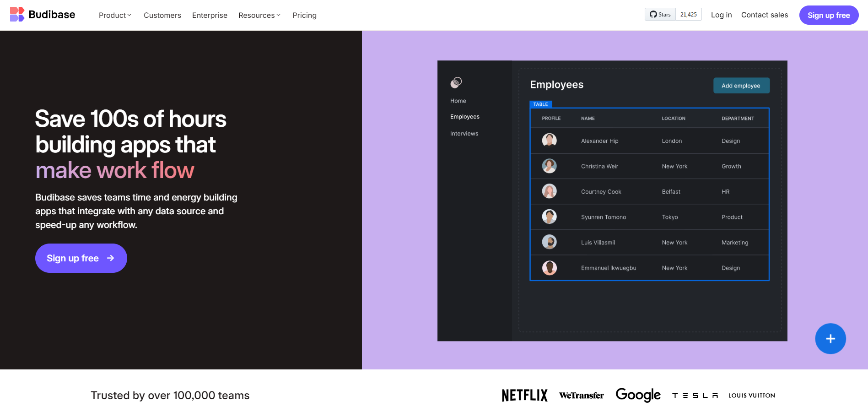Click the TABLE label tag
This screenshot has width=868, height=412.
point(540,104)
